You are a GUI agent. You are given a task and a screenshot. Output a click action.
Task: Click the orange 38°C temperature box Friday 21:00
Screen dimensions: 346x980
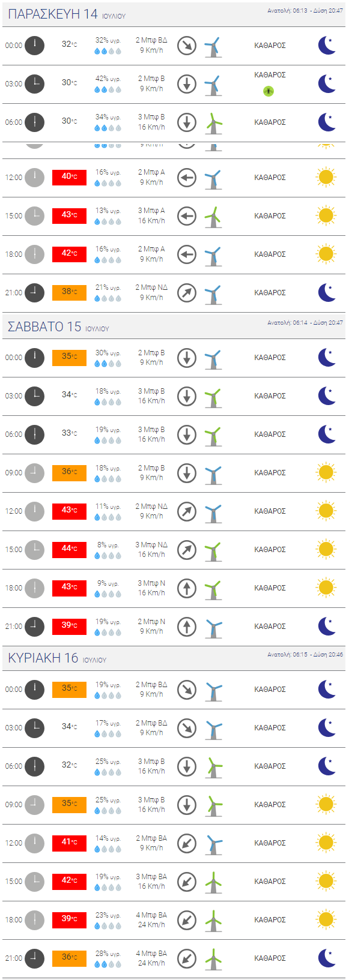click(70, 292)
